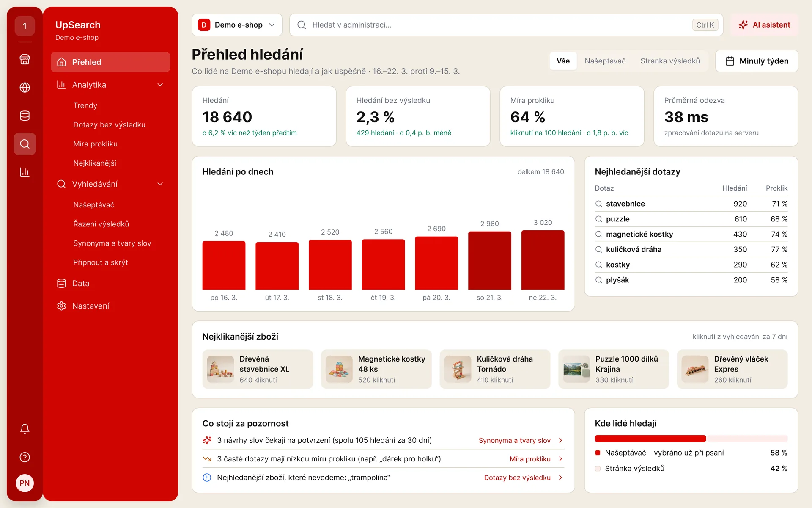Click the magnifier icon next to kuličková dráha
812x508 pixels.
click(x=599, y=249)
